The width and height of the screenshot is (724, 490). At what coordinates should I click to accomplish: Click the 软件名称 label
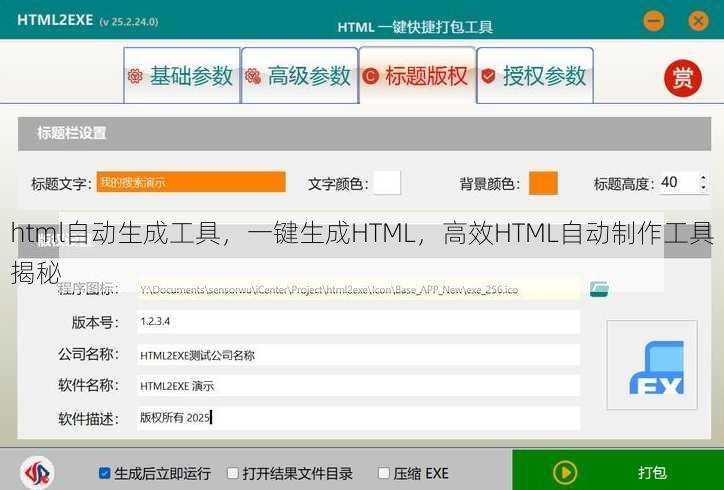88,386
